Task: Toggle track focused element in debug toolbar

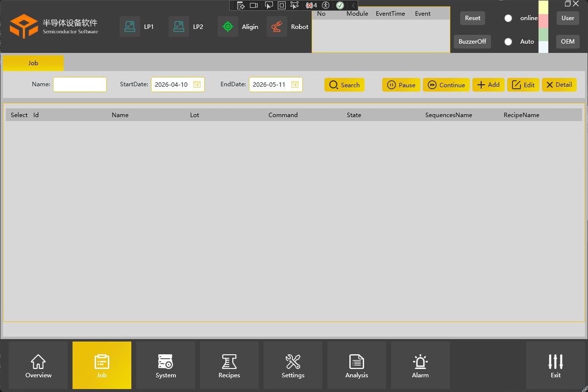Action: tap(294, 5)
